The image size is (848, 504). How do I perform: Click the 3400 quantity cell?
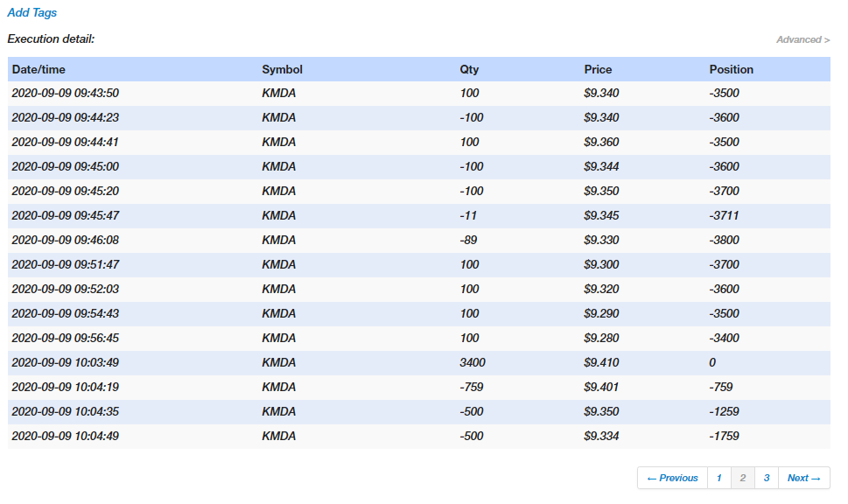pyautogui.click(x=473, y=362)
